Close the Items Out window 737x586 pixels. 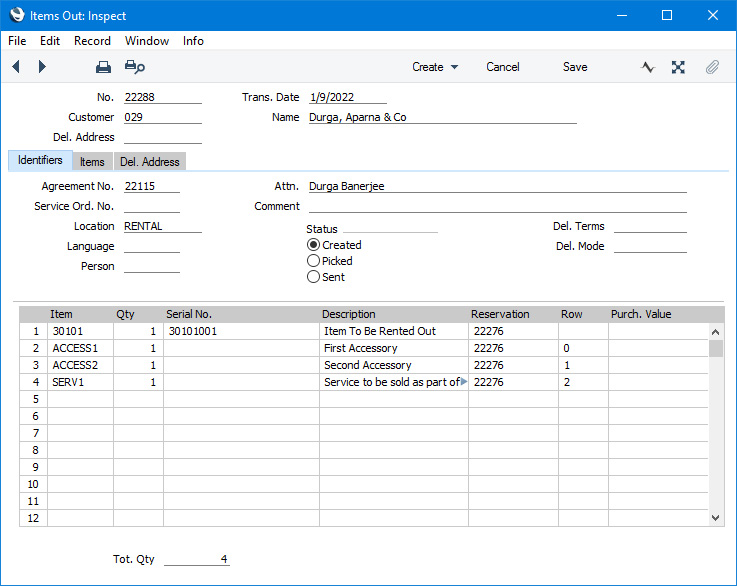coord(713,16)
